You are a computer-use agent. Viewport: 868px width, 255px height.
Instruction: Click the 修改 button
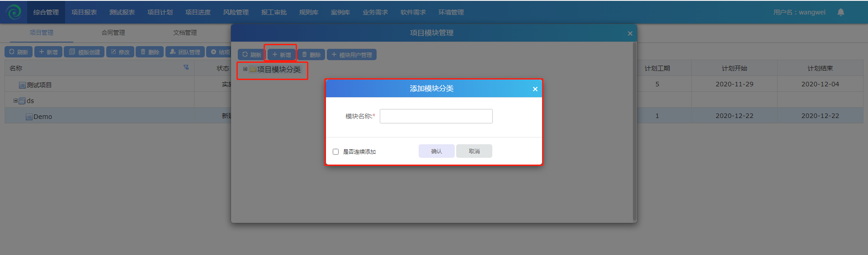coord(120,52)
